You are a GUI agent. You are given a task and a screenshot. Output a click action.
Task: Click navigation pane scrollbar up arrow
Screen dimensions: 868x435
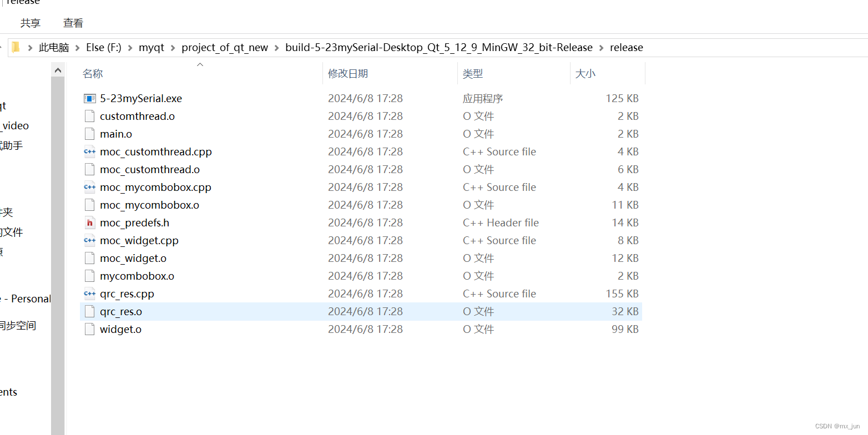(58, 70)
